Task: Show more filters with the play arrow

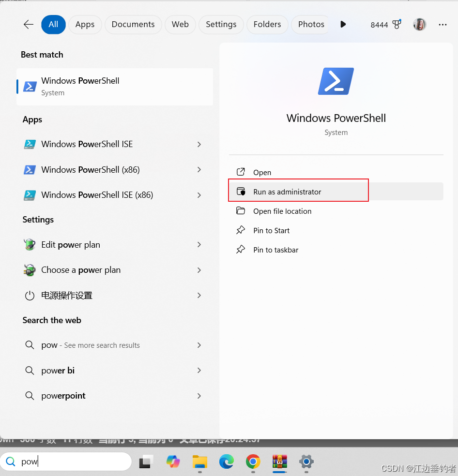Action: [343, 24]
